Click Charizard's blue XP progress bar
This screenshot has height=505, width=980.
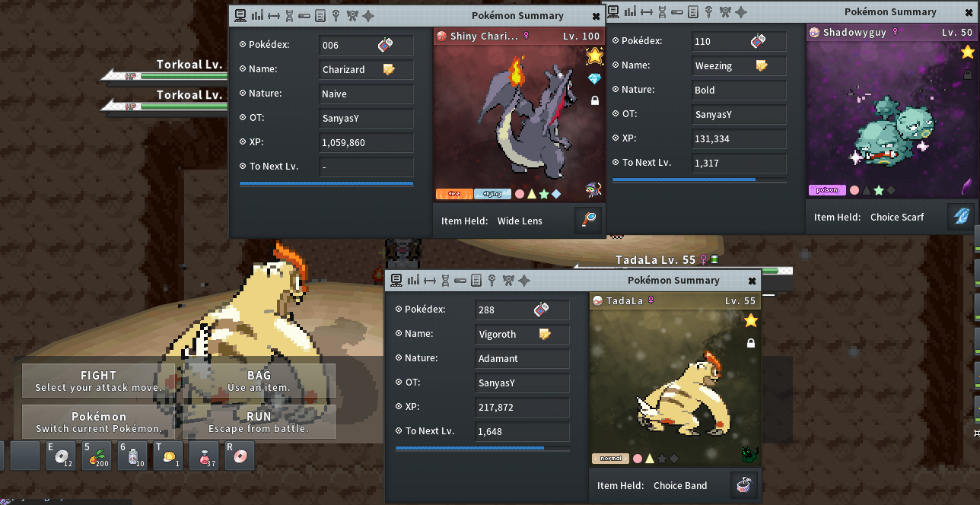coord(326,183)
